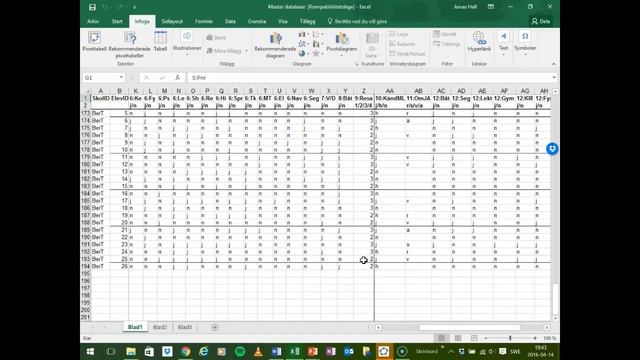Click the 3D-karta button
This screenshot has width=640, height=360.
[x=371, y=45]
